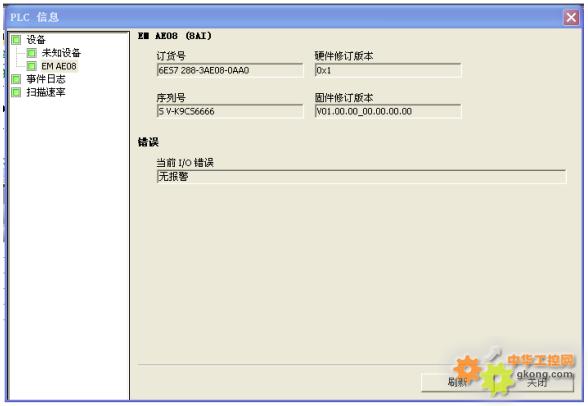The width and height of the screenshot is (588, 406).
Task: Click the 刷新 refresh button
Action: 457,382
